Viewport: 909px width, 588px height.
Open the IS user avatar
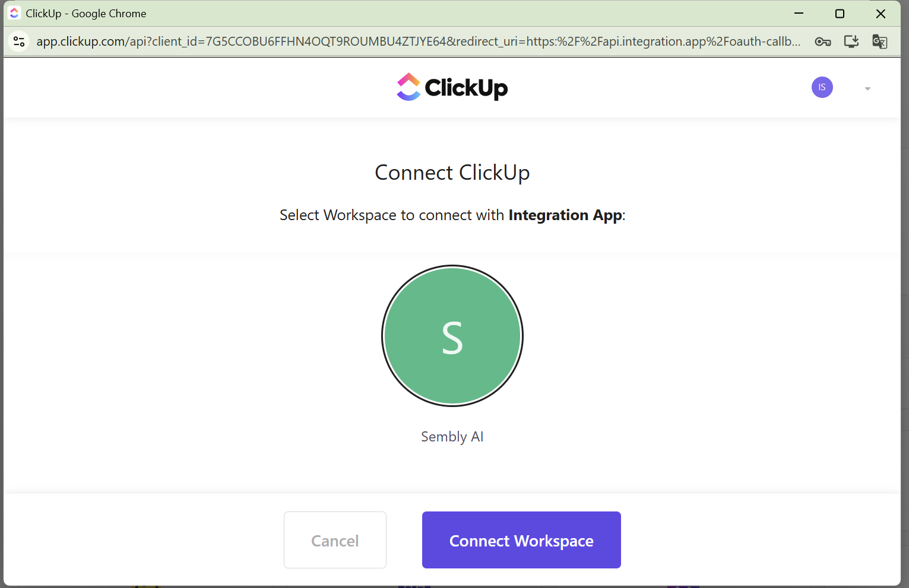pos(822,87)
